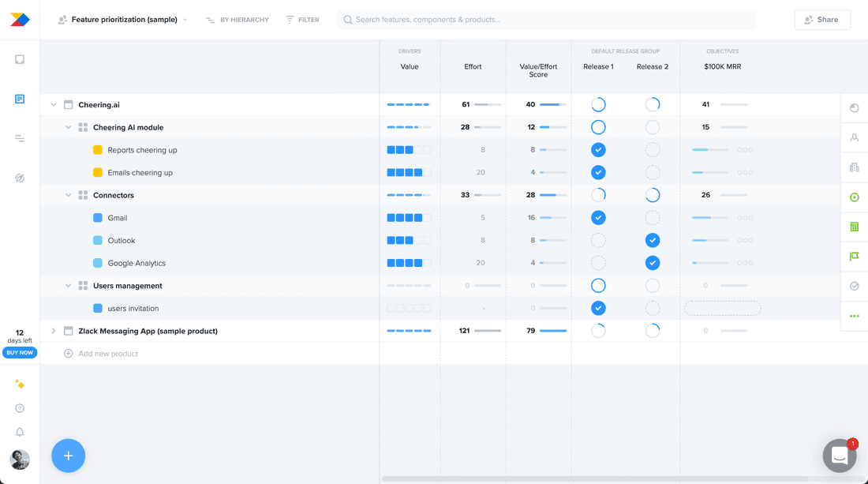Open the Releases flag icon on the right sidebar
This screenshot has width=868, height=484.
pyautogui.click(x=854, y=256)
